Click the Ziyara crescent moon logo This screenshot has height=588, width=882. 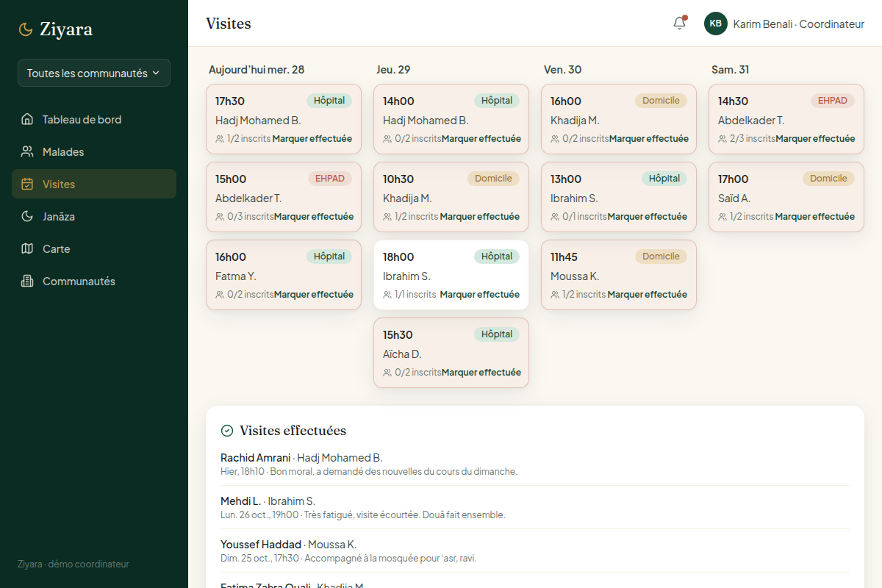pyautogui.click(x=26, y=29)
